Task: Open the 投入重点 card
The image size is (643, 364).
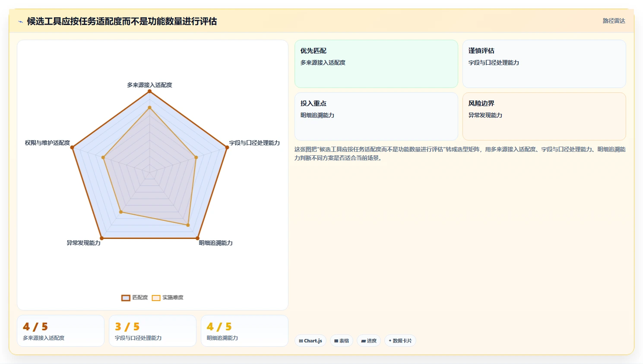Action: (x=376, y=116)
